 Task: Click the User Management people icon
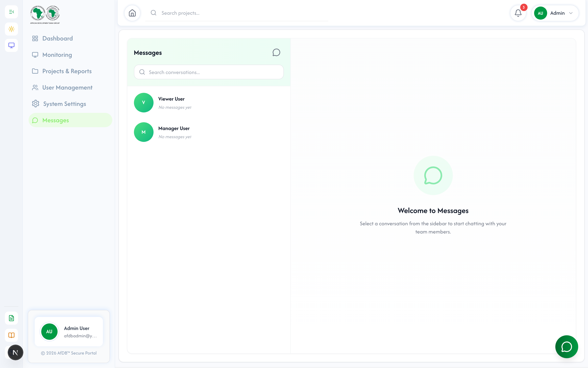[35, 87]
